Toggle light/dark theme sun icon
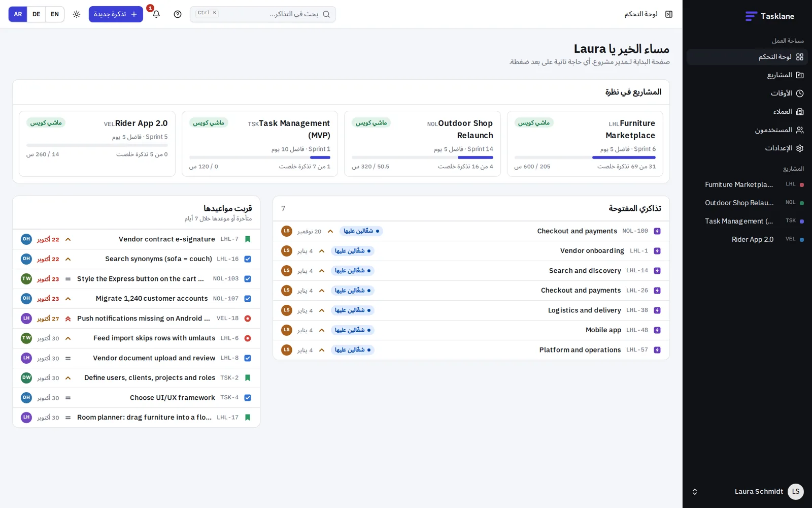 [77, 14]
